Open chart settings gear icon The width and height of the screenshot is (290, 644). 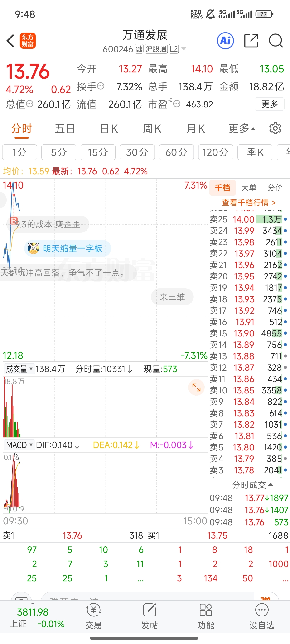(275, 128)
